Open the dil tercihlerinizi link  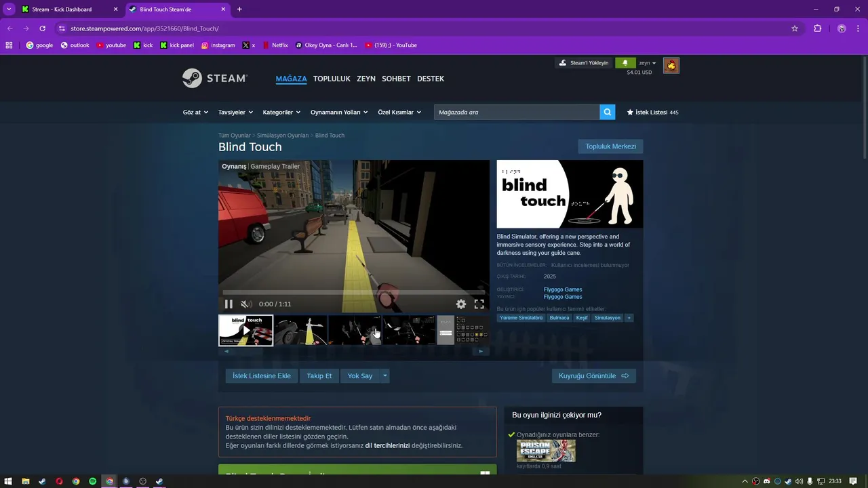click(387, 445)
